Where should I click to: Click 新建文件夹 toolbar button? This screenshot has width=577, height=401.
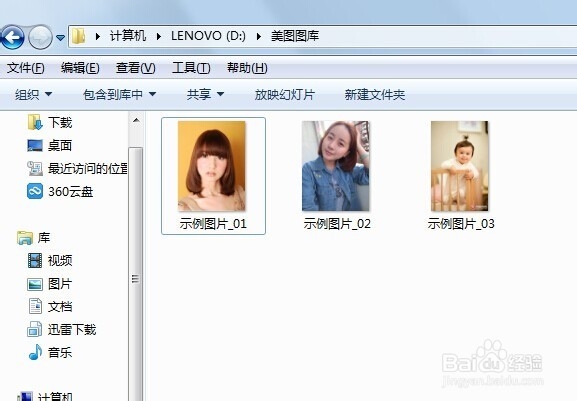pos(375,95)
